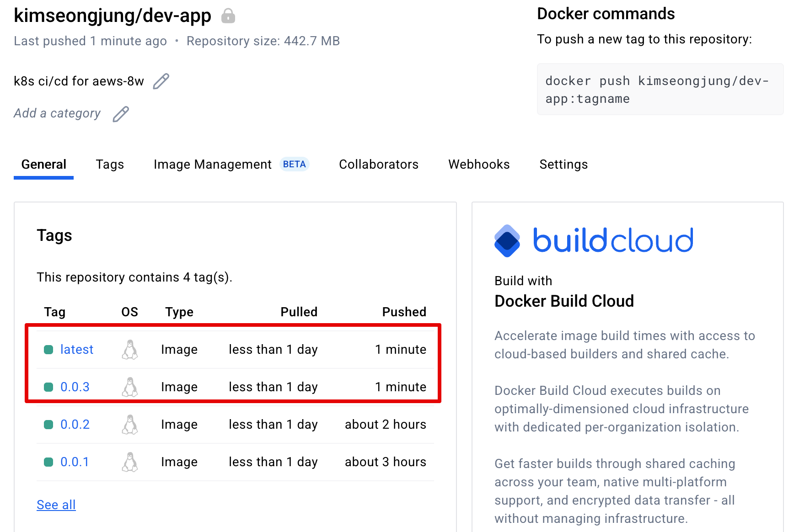Click the green status dot of 0.0.1 tag
The image size is (794, 532).
coord(48,462)
